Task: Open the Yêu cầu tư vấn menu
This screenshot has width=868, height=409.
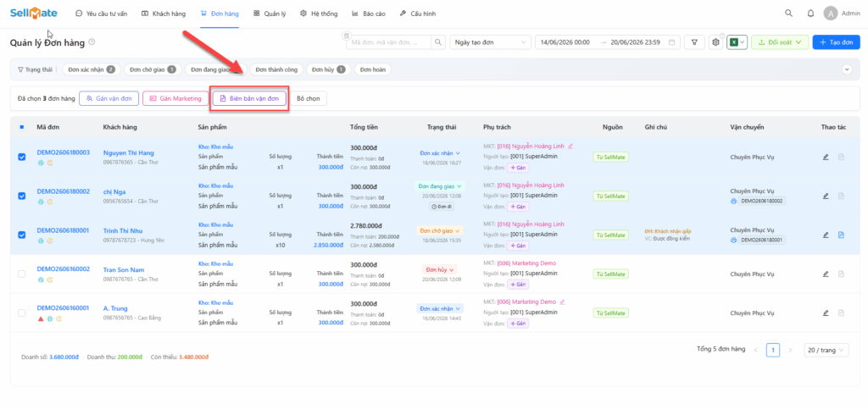Action: pos(101,14)
